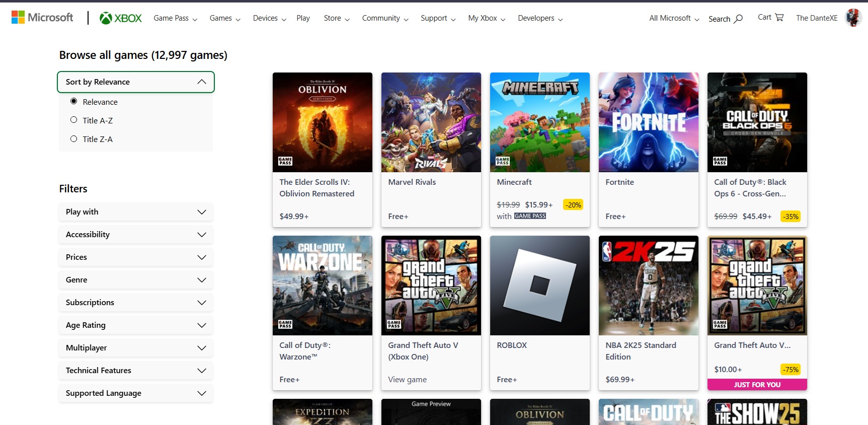Expand the Supported Language filter
Viewport: 868px width, 425px height.
(x=136, y=393)
